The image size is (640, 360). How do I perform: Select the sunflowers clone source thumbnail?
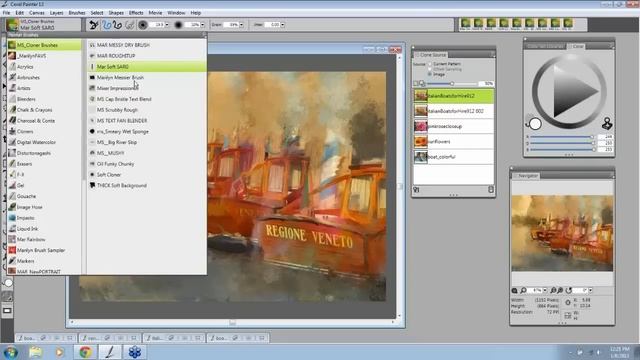click(421, 142)
